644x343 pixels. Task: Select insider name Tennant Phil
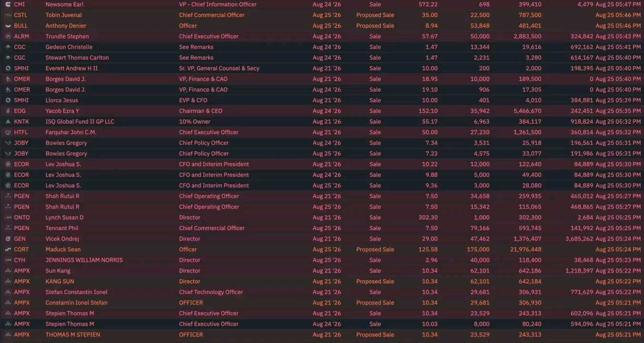[62, 228]
